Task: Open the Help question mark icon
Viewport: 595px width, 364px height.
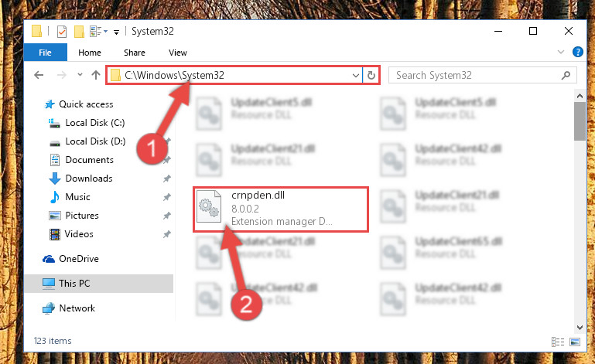Action: click(577, 52)
